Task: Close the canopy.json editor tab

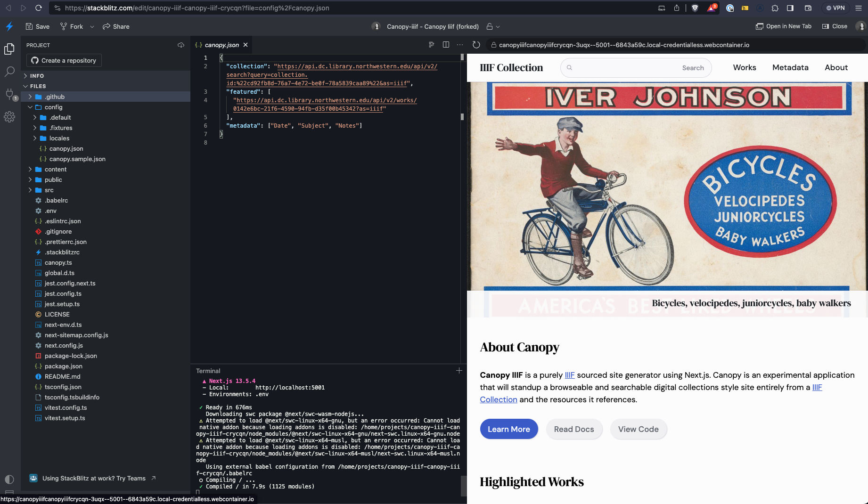Action: [246, 45]
